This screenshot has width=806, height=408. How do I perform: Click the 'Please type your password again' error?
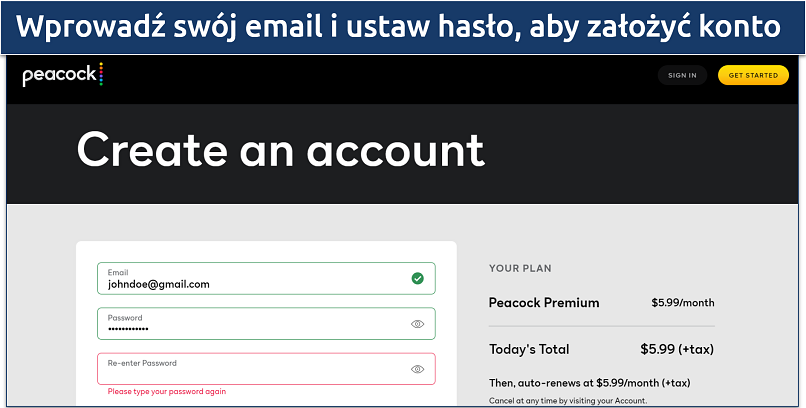pos(167,392)
